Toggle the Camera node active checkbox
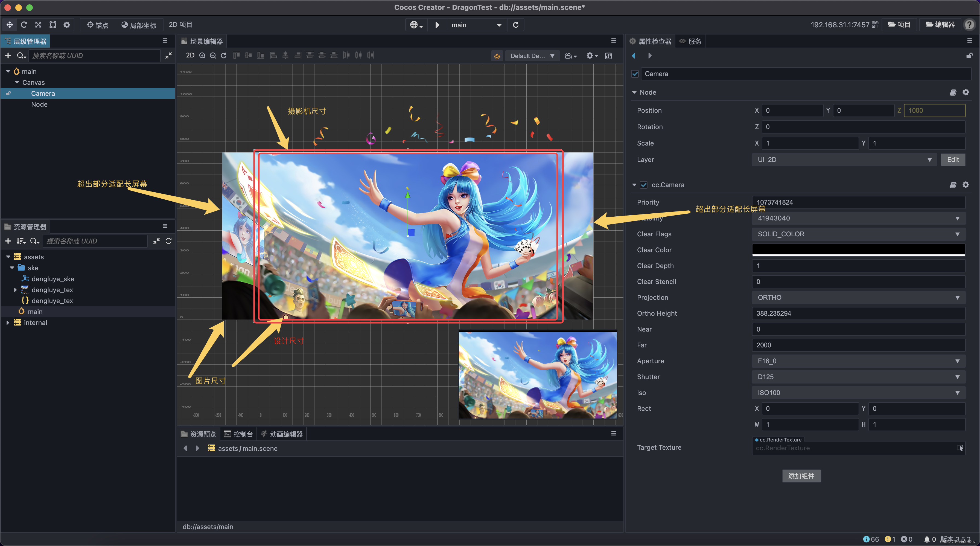Screen dimensions: 980x546 (x=635, y=74)
